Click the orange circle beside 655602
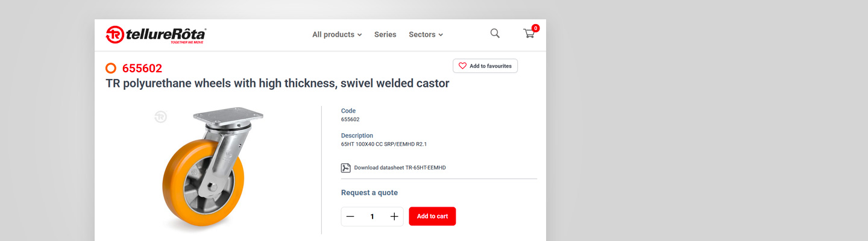 pyautogui.click(x=111, y=68)
